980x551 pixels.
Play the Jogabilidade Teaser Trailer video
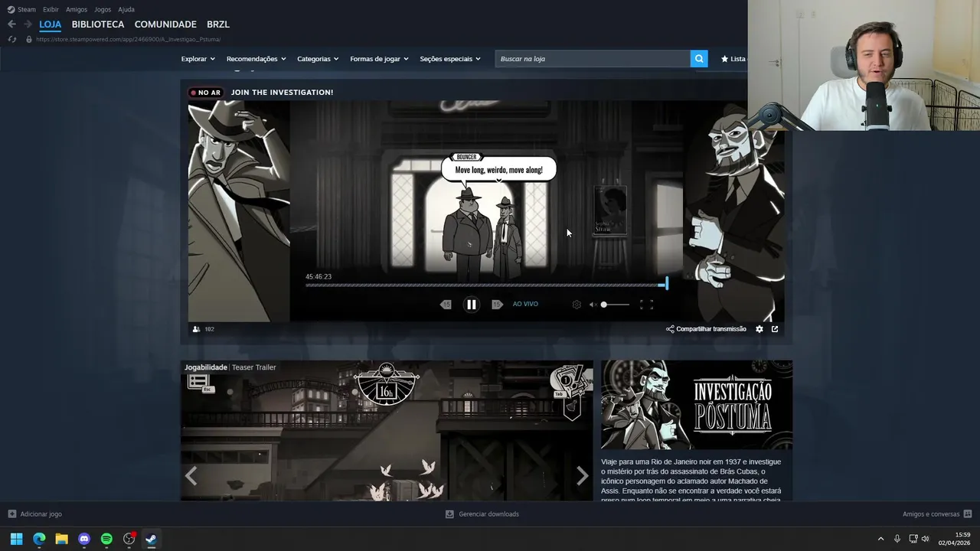pyautogui.click(x=387, y=432)
